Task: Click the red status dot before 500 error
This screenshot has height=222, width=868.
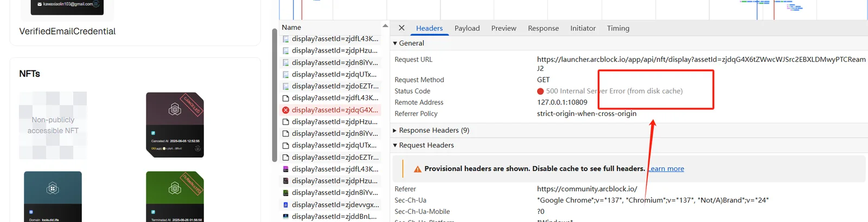Action: click(540, 92)
